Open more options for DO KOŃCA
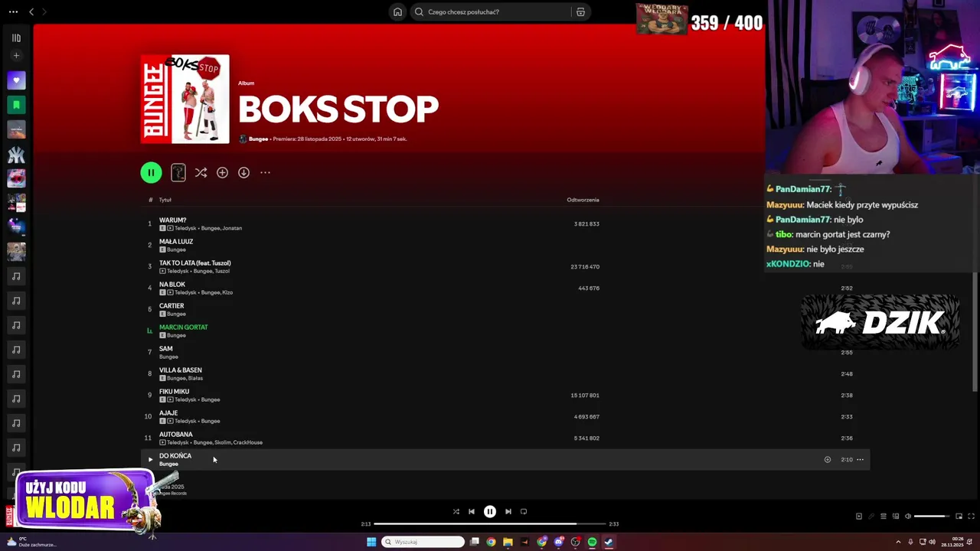 tap(860, 459)
